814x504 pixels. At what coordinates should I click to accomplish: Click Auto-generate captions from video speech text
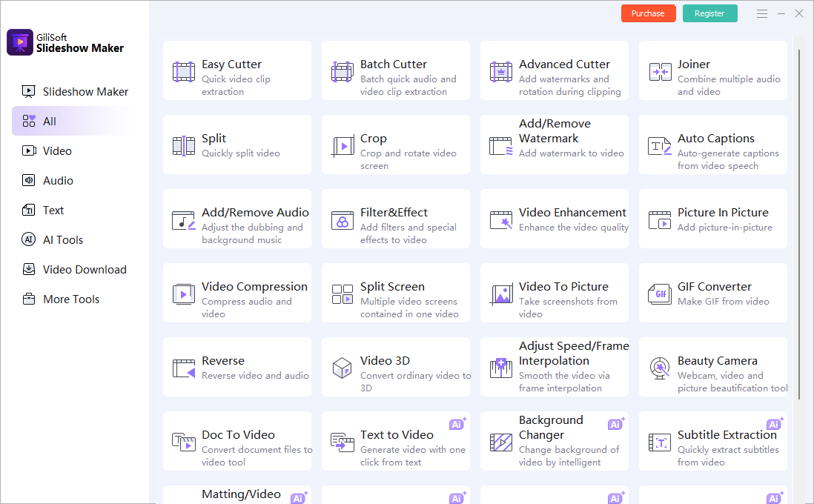tap(728, 159)
